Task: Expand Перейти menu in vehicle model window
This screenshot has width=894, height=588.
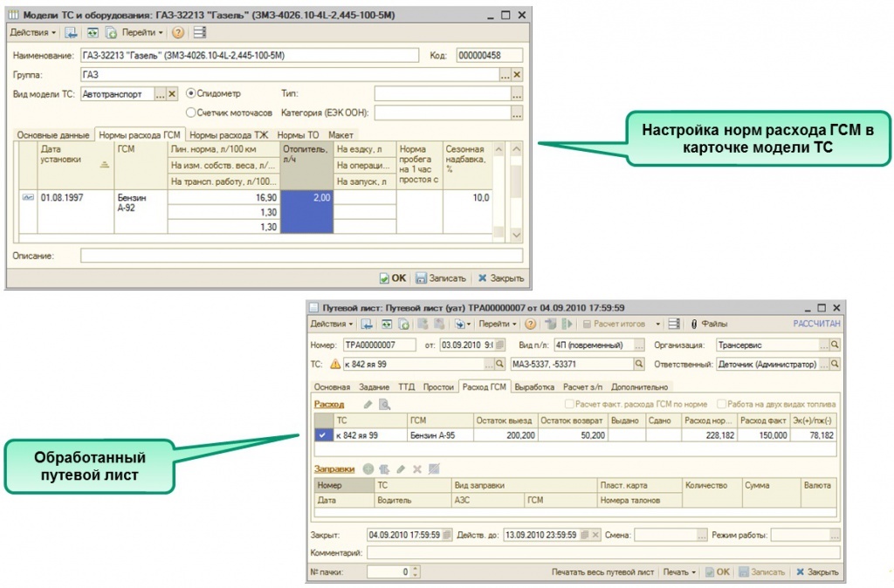Action: pos(142,32)
